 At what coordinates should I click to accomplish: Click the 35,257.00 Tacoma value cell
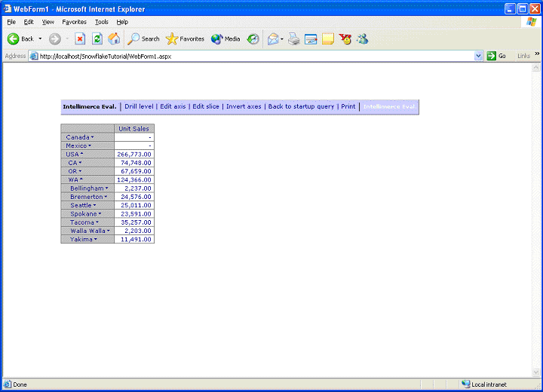(x=134, y=222)
